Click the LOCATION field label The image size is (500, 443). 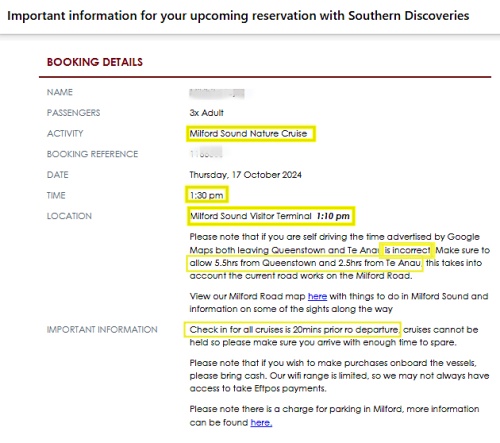69,216
